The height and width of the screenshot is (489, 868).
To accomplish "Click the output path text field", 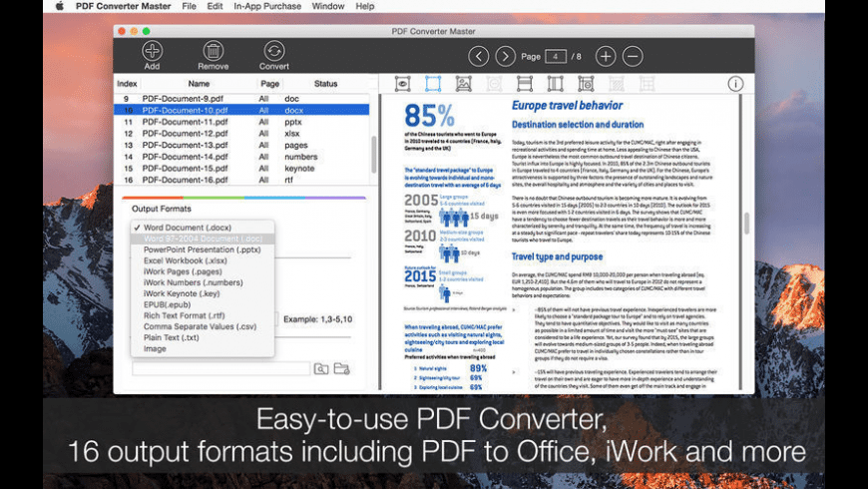I will 220,369.
